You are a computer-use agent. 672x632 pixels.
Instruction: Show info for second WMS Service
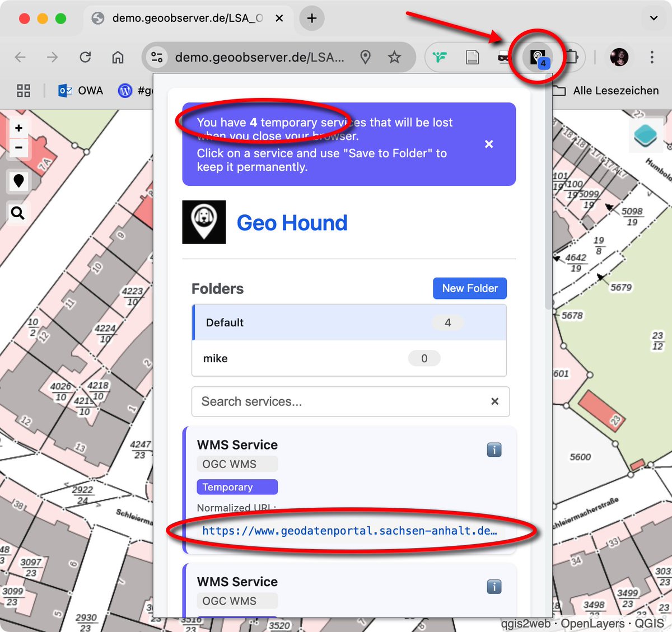point(494,587)
